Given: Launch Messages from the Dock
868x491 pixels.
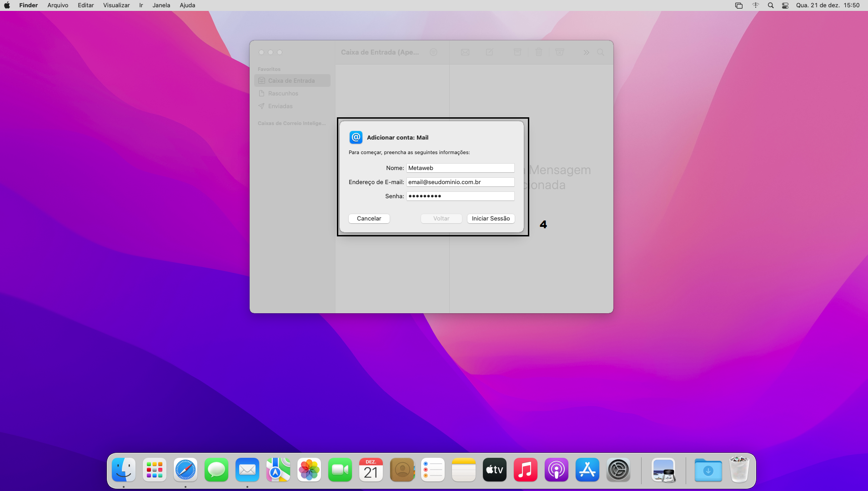Looking at the screenshot, I should 216,470.
